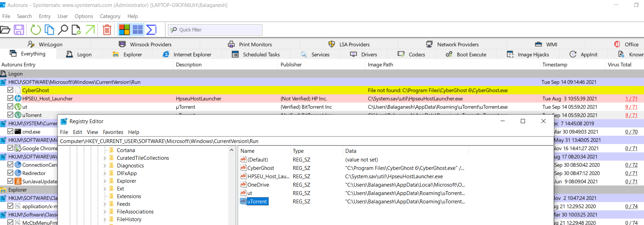644x225 pixels.
Task: Click the Copy toolbar icon
Action: pyautogui.click(x=49, y=30)
